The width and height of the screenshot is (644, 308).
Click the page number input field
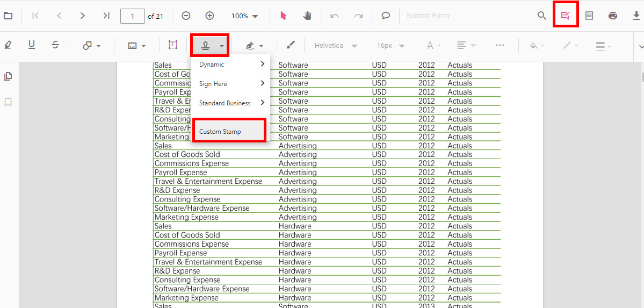pyautogui.click(x=133, y=16)
